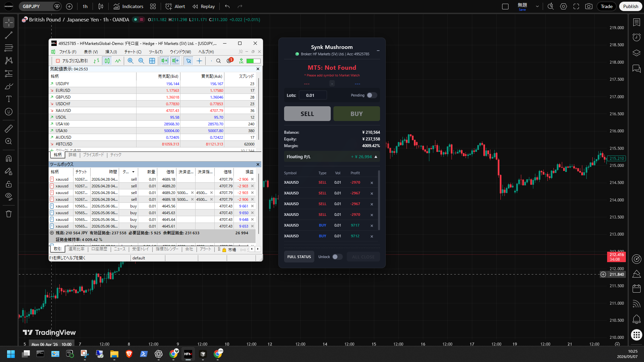
Task: Open indicator templates grid dropdown
Action: (153, 6)
